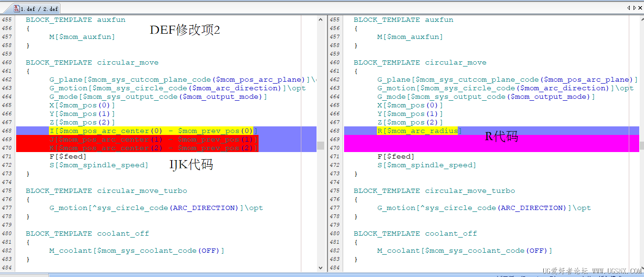Screen dimensions: 644x277
Task: Click the M_coolant line in the left pane
Action: coord(137,250)
